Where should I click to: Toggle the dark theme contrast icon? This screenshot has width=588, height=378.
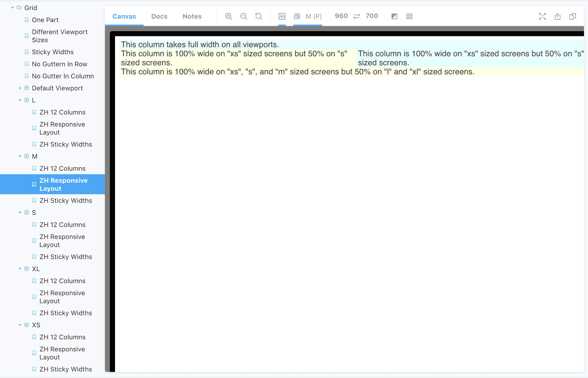394,16
